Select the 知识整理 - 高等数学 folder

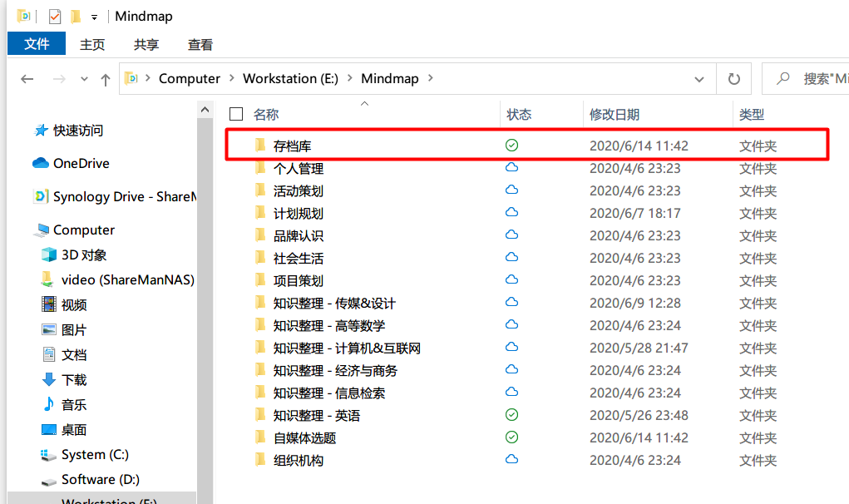(x=329, y=326)
